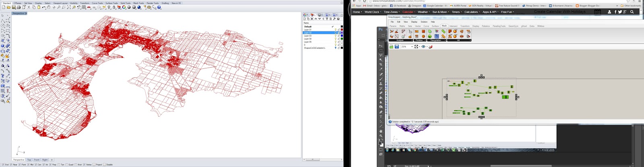Click the Chrome page reload button

[365, 1]
